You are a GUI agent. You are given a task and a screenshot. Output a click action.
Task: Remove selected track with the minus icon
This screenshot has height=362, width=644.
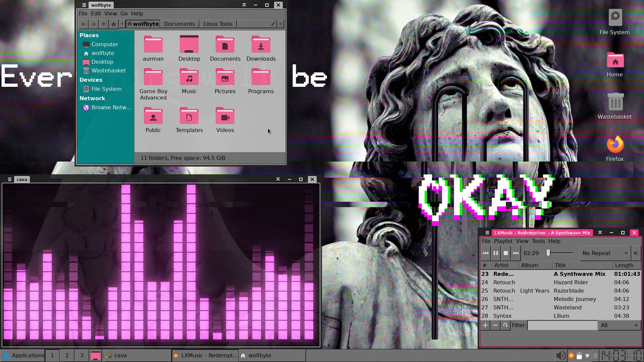pyautogui.click(x=495, y=325)
